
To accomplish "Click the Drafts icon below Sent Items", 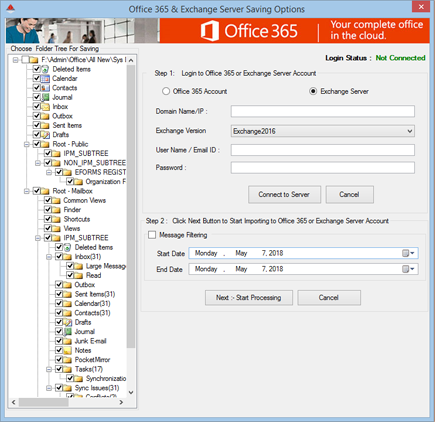I will [45, 135].
